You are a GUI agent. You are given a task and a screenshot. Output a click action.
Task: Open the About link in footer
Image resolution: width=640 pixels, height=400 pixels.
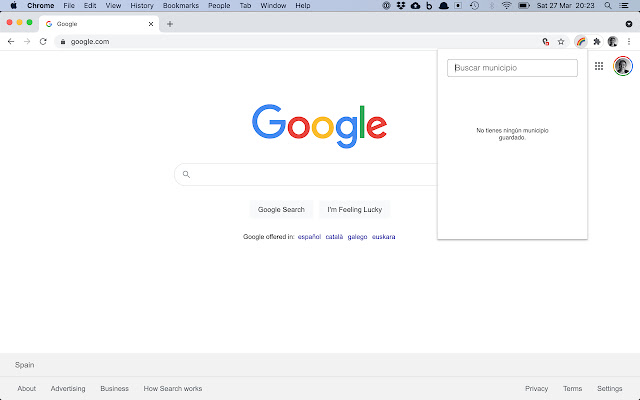tap(27, 389)
